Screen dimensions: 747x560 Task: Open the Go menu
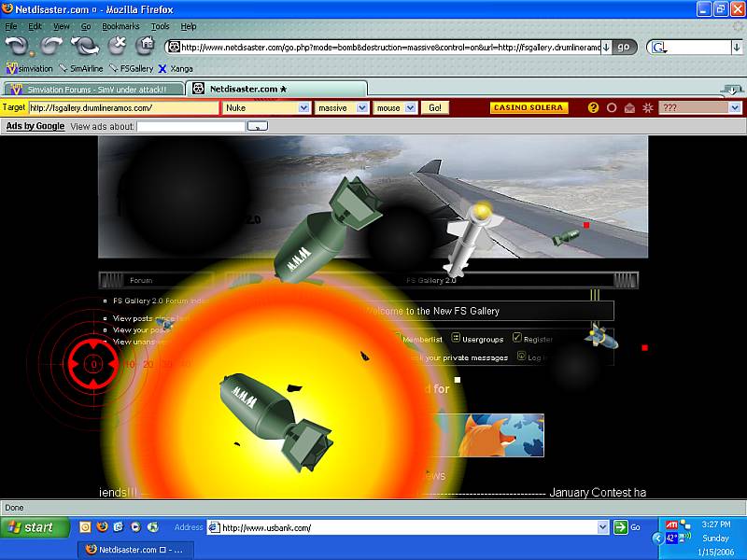pos(86,26)
